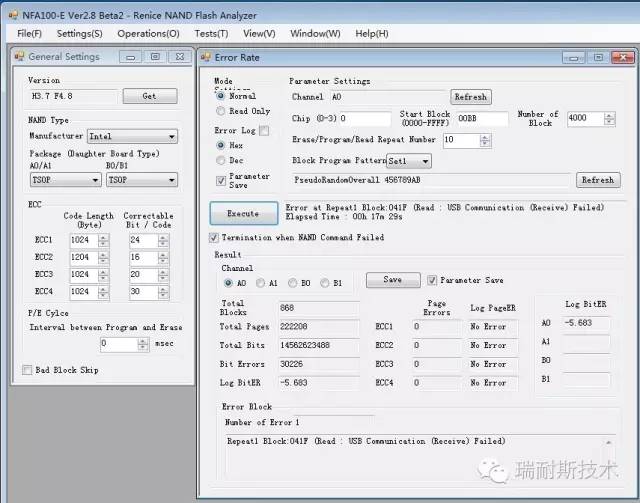Click the Start Block input field
The width and height of the screenshot is (640, 503).
(482, 119)
